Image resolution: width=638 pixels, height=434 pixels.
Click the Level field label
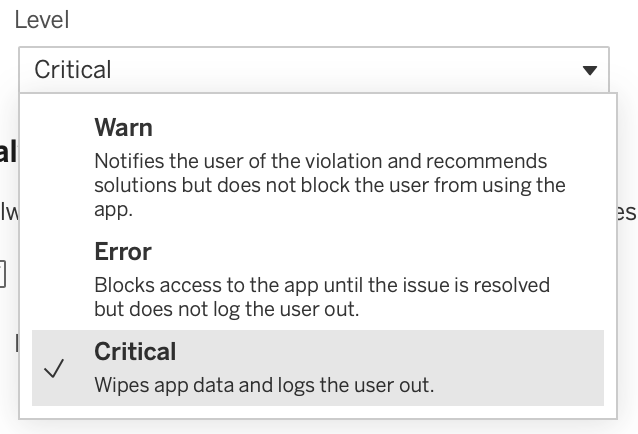(42, 20)
